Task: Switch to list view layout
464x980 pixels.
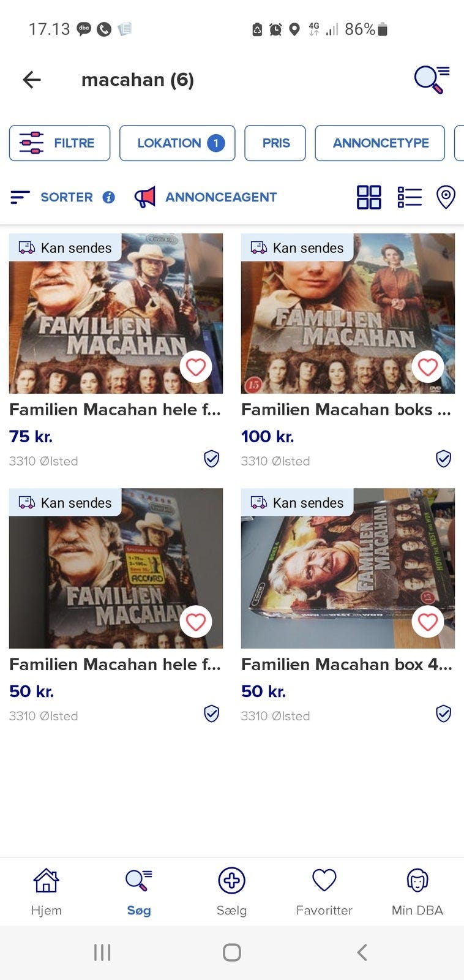Action: pos(410,197)
